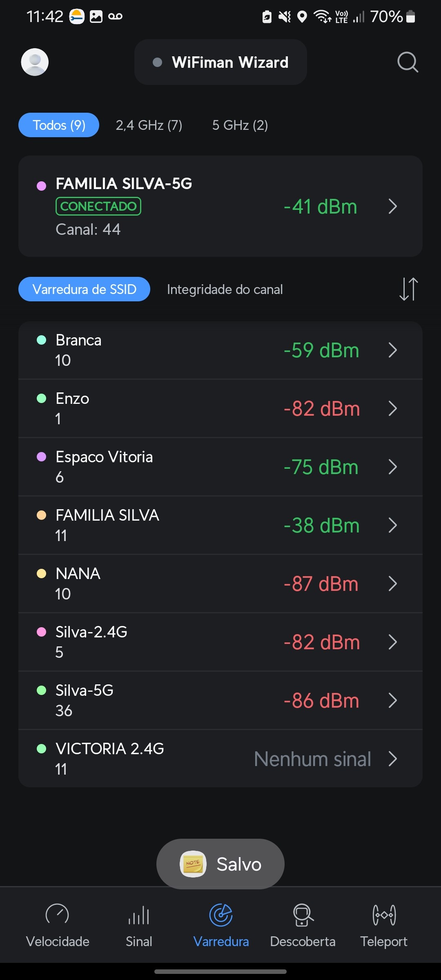The width and height of the screenshot is (441, 980).
Task: Tap the Salvo note notification
Action: pyautogui.click(x=220, y=864)
